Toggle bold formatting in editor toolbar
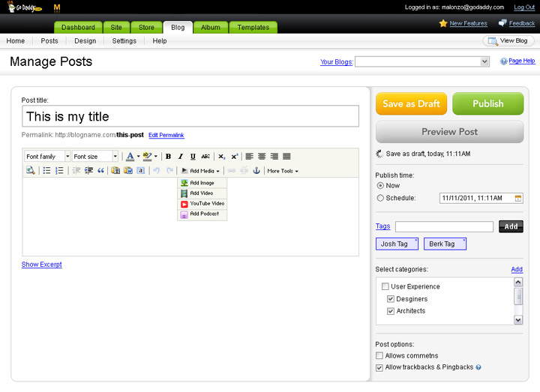Image resolution: width=540 pixels, height=392 pixels. [x=169, y=157]
